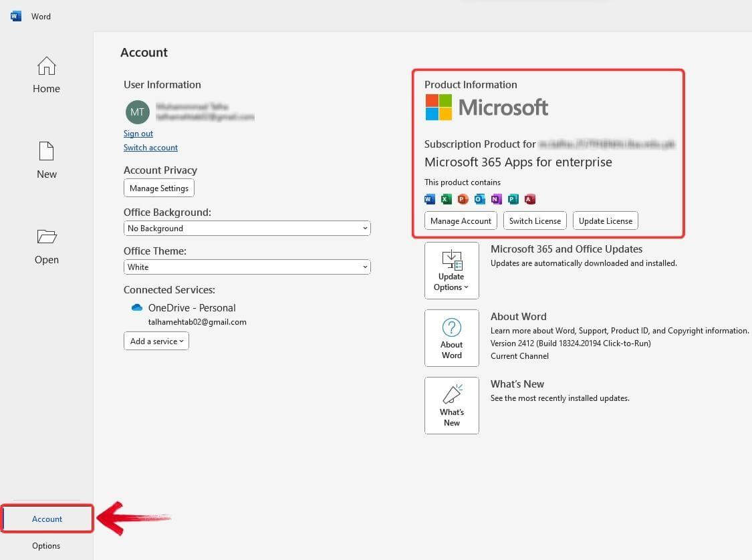Click the Product Information heading
The width and height of the screenshot is (752, 560).
471,85
